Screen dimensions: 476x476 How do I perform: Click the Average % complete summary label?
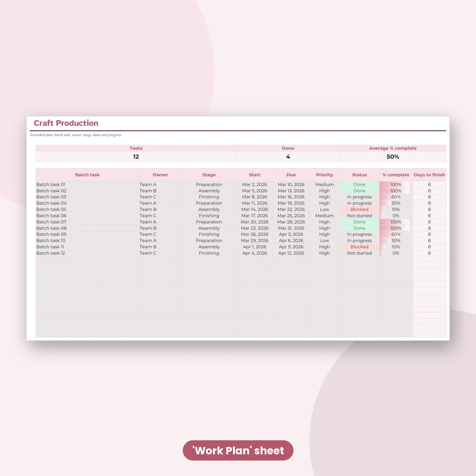(x=393, y=148)
